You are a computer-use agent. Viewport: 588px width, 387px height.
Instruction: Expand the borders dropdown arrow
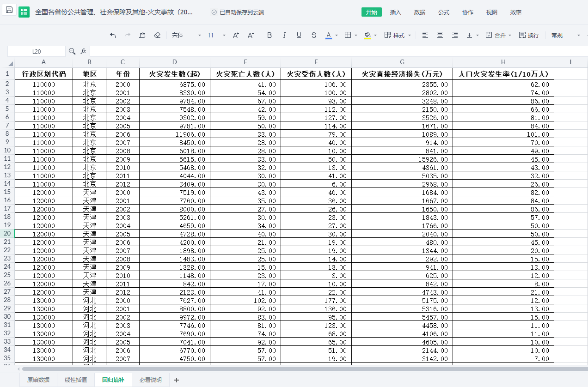pos(356,35)
